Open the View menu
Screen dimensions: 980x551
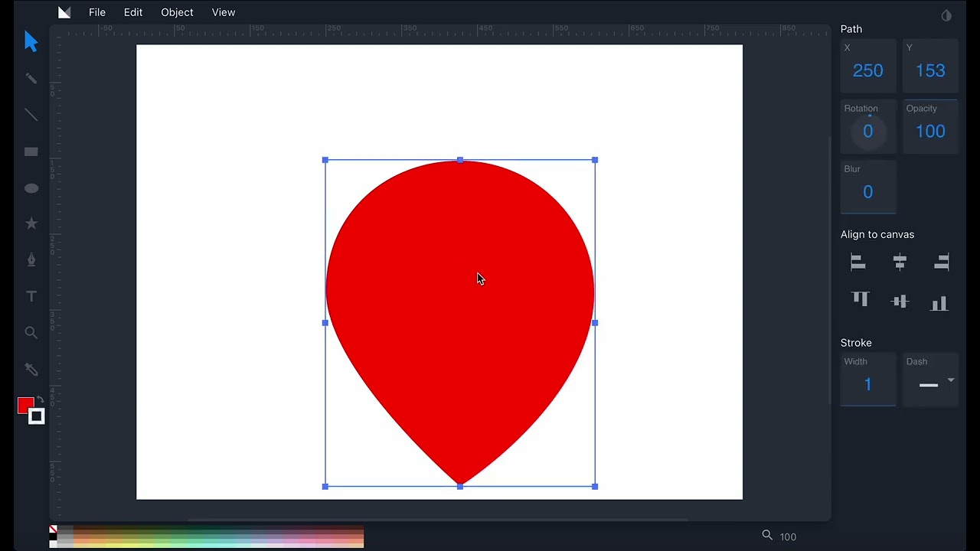pyautogui.click(x=224, y=12)
